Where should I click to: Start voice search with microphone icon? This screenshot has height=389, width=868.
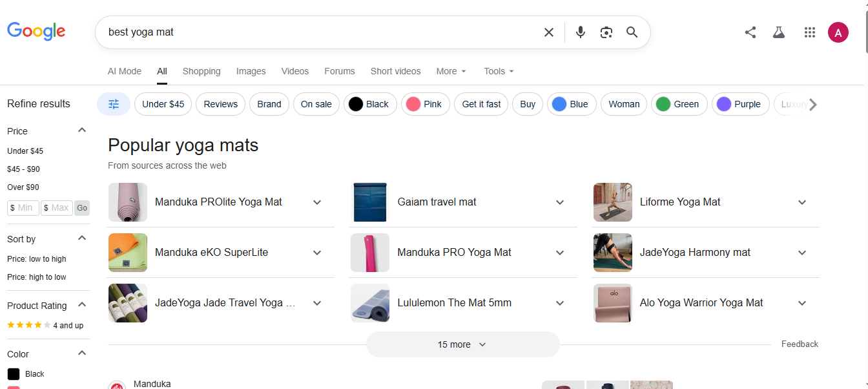coord(581,32)
